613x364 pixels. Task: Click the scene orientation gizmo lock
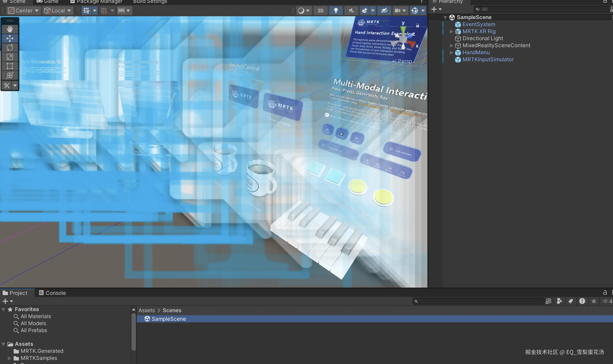[418, 25]
